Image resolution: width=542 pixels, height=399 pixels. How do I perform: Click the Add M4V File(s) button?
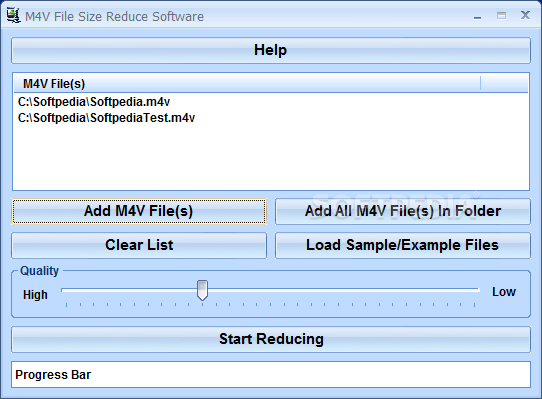click(x=139, y=211)
